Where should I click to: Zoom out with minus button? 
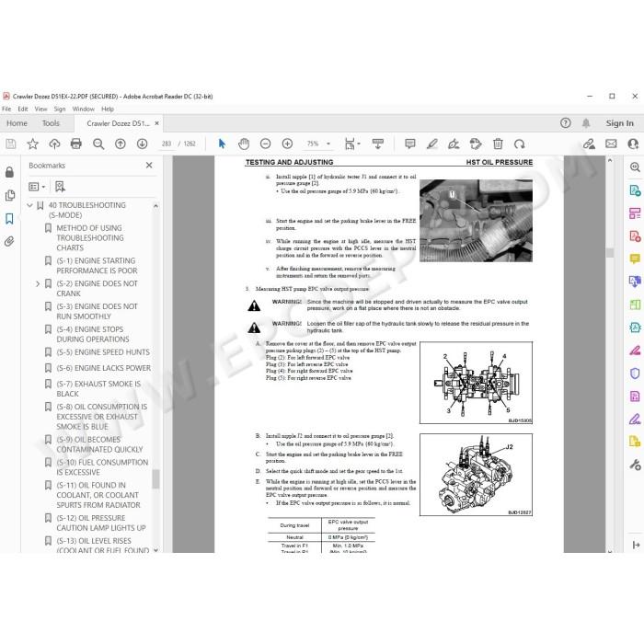click(265, 144)
